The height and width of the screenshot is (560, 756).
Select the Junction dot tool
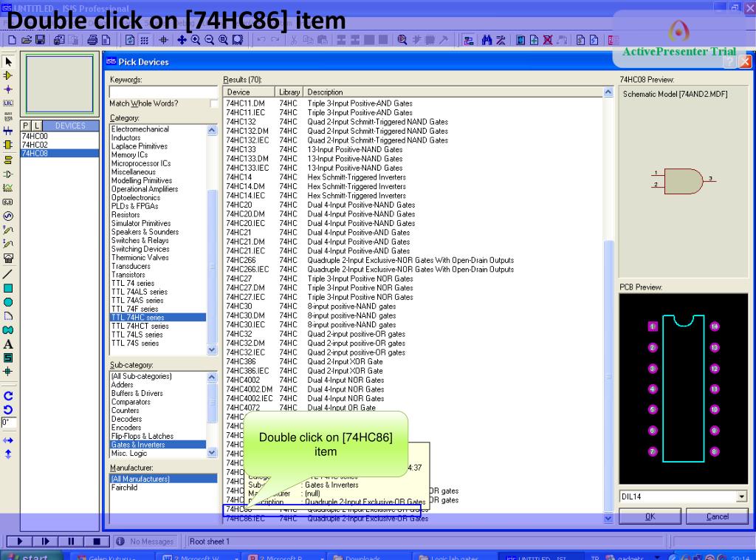click(8, 89)
